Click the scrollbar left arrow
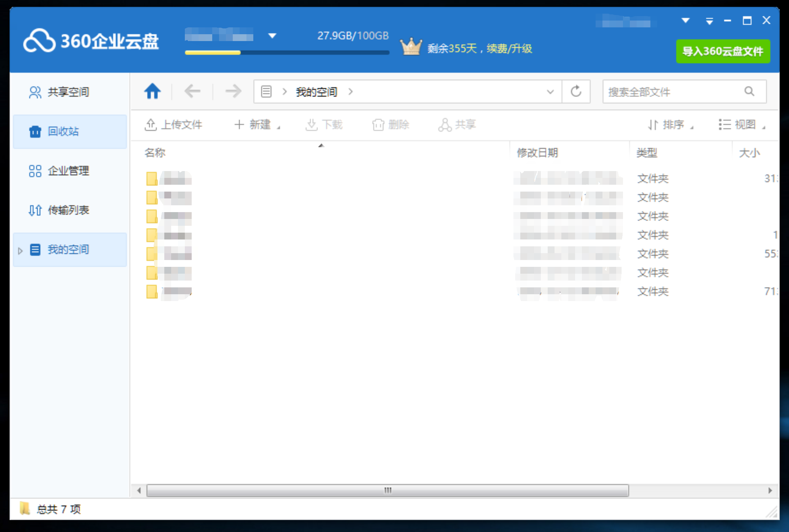This screenshot has width=789, height=532. coord(139,490)
